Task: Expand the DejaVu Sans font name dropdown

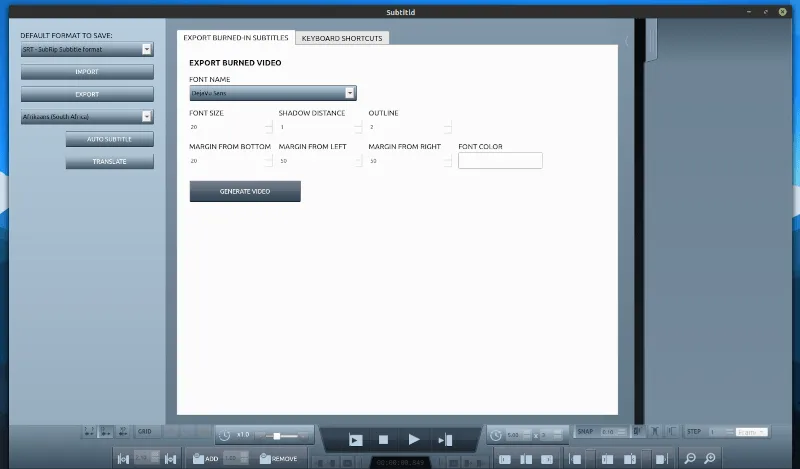Action: [273, 93]
